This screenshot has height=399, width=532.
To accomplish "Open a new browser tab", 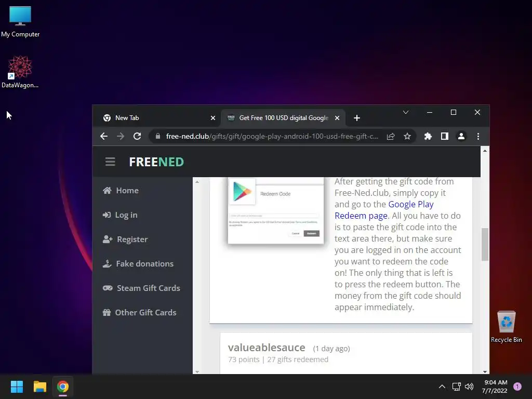I will pos(356,118).
